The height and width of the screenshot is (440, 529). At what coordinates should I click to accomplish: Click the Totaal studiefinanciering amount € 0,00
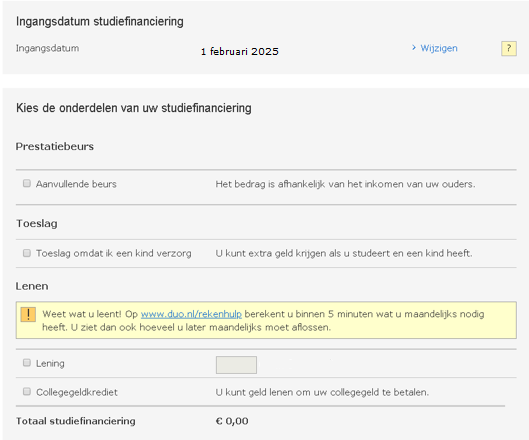click(x=232, y=421)
